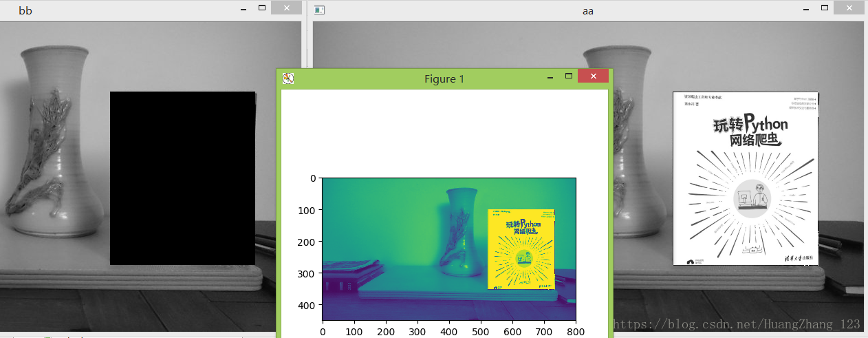
Task: Close the aa window
Action: coord(847,8)
